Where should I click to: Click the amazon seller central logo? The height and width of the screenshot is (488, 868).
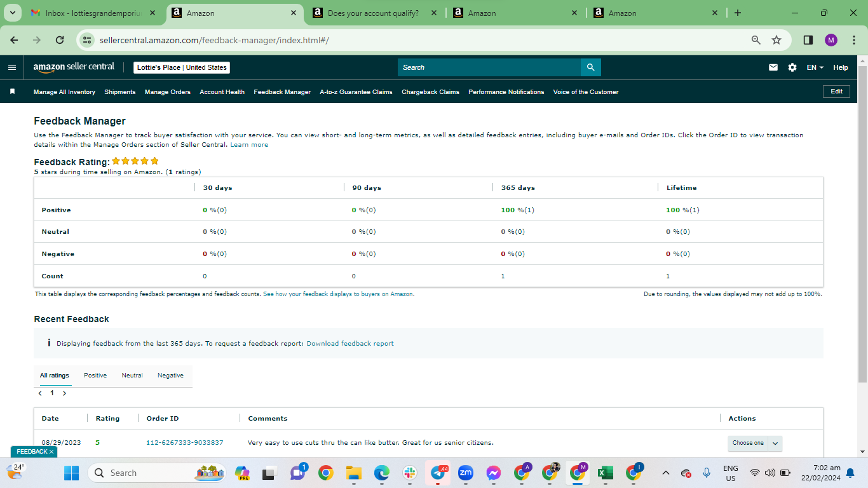[74, 67]
